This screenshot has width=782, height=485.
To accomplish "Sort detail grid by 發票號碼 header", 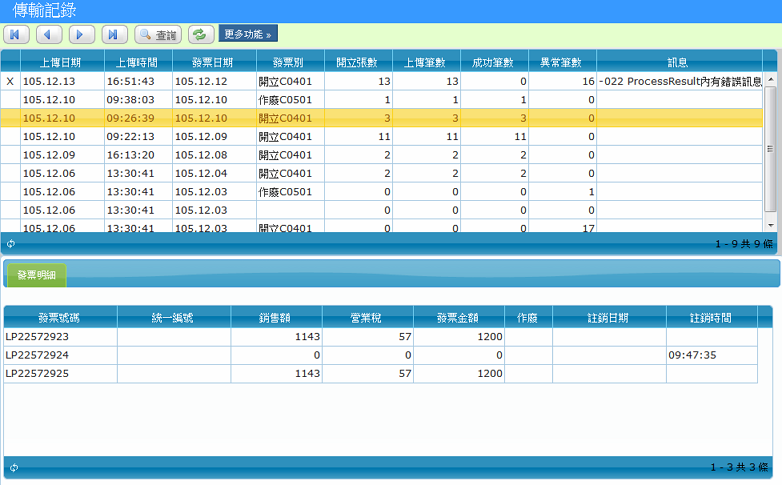I will 59,318.
